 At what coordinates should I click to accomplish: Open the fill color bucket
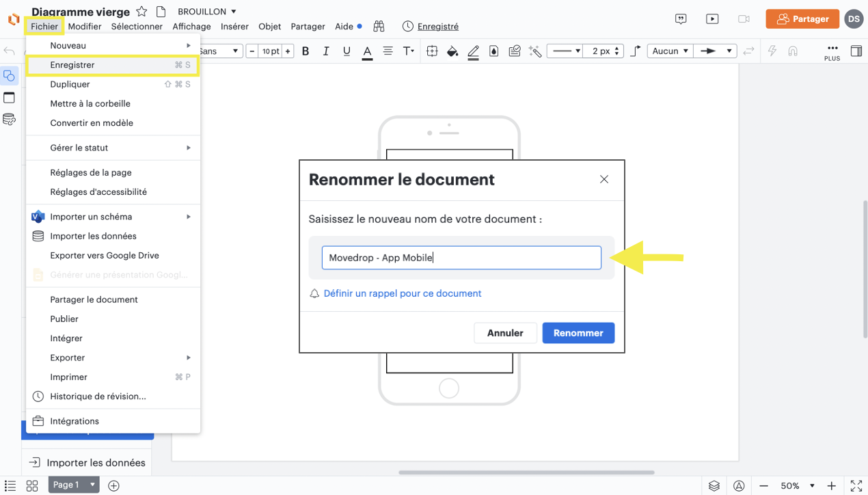452,51
